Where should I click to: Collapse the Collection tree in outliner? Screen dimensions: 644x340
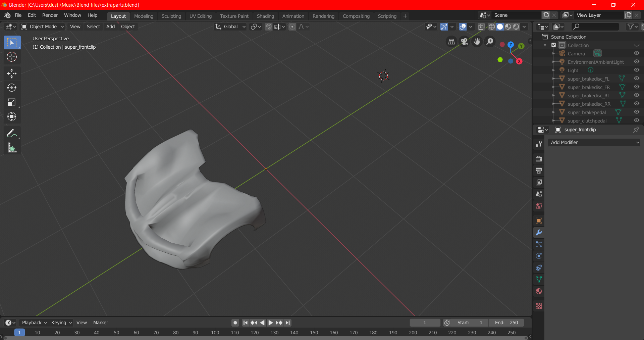pos(545,45)
